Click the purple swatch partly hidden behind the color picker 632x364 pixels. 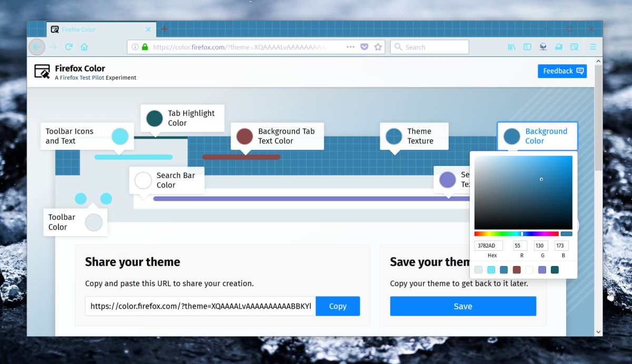click(x=447, y=179)
